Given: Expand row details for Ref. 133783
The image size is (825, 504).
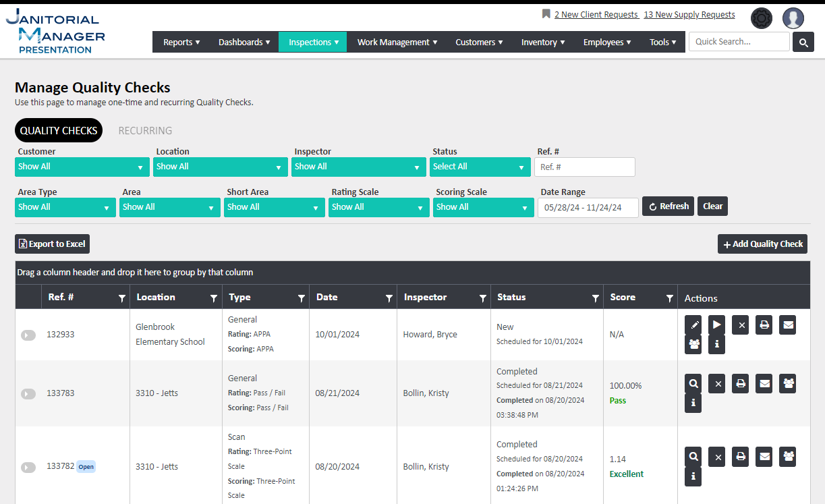Looking at the screenshot, I should (28, 393).
